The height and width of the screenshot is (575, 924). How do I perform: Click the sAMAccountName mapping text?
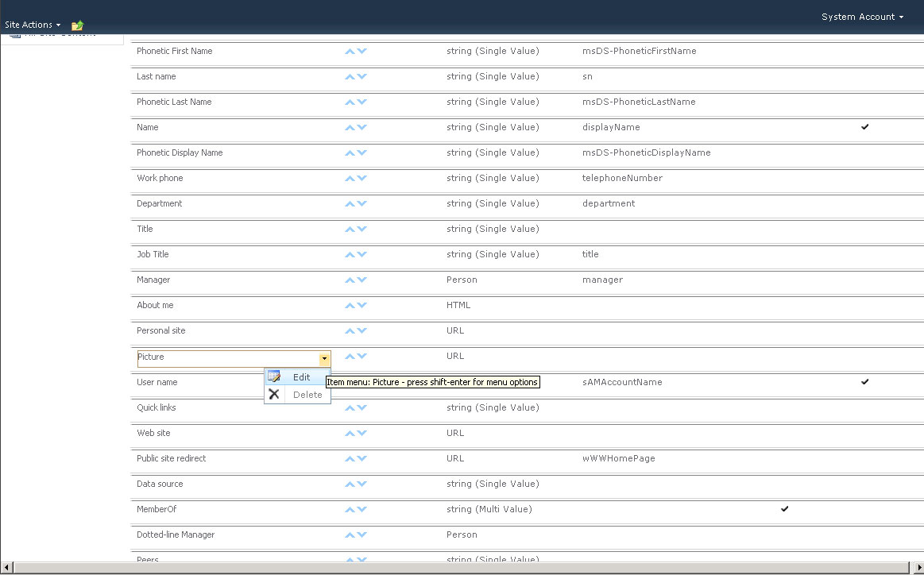(622, 382)
